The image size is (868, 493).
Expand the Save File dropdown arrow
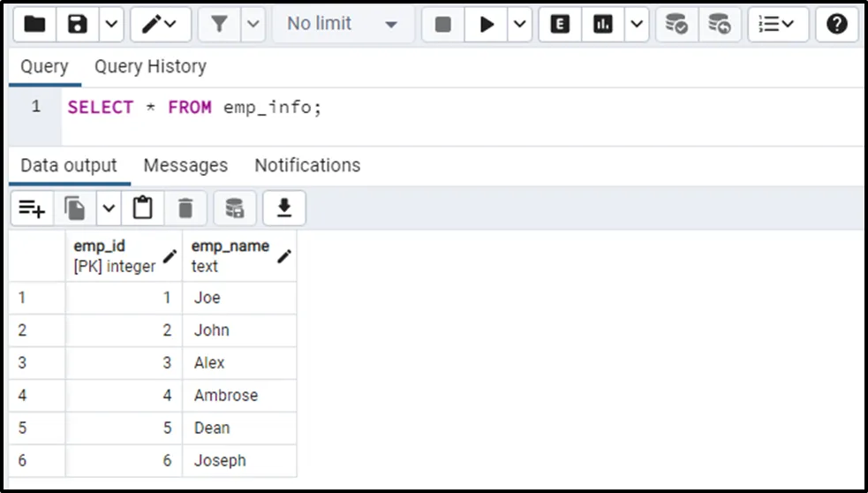(x=110, y=24)
